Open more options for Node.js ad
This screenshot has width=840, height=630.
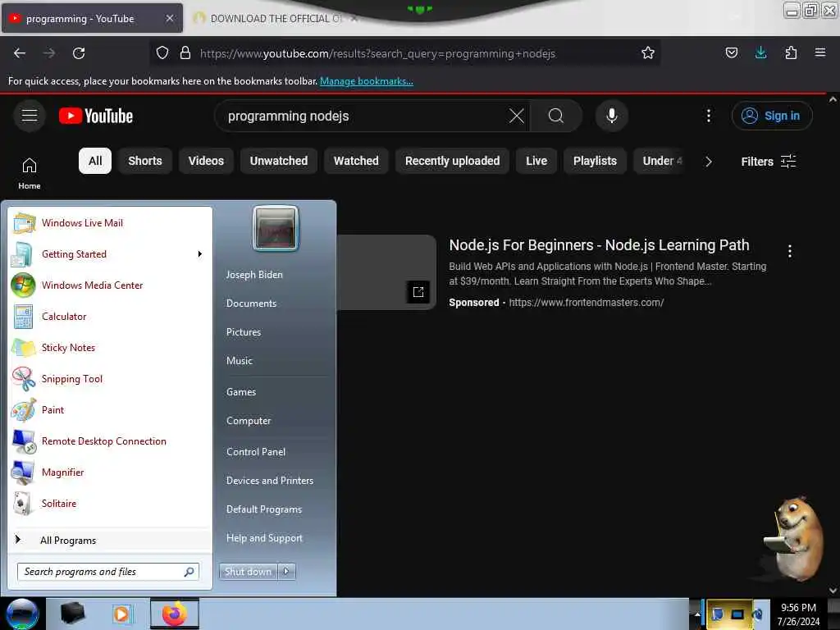(x=790, y=251)
